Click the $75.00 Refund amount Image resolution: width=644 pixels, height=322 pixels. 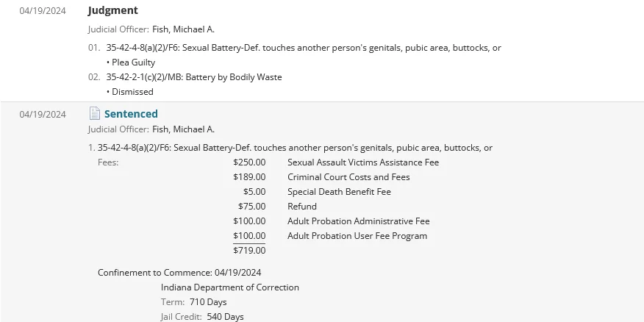pyautogui.click(x=251, y=207)
